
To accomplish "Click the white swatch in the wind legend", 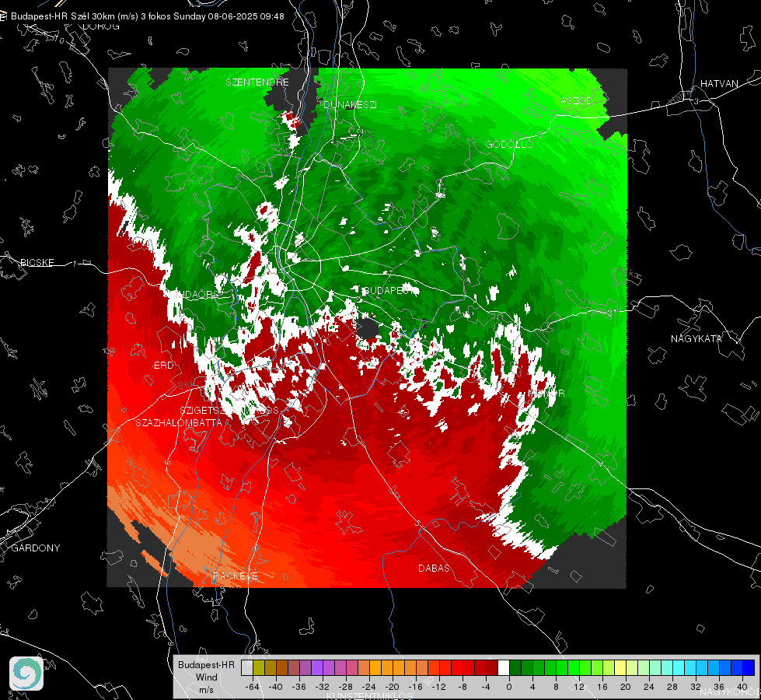I will coord(504,668).
